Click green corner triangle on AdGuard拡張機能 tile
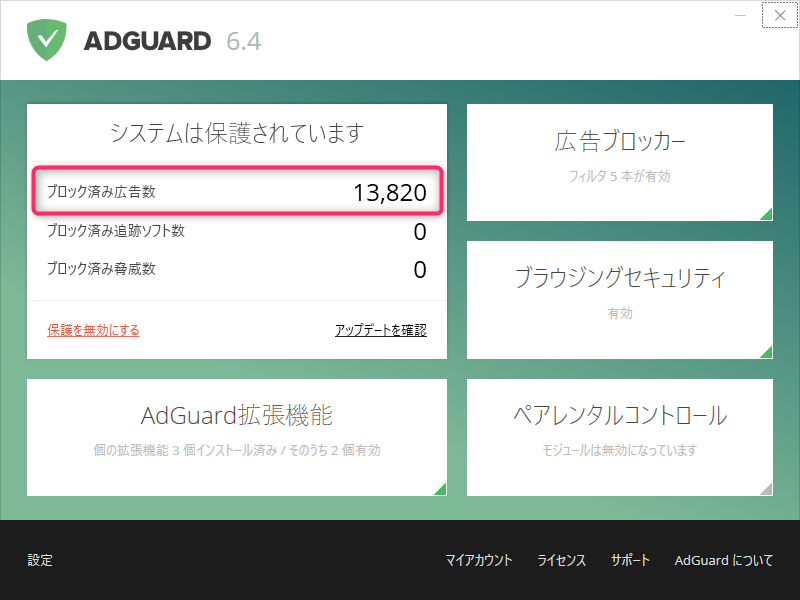 [440, 489]
